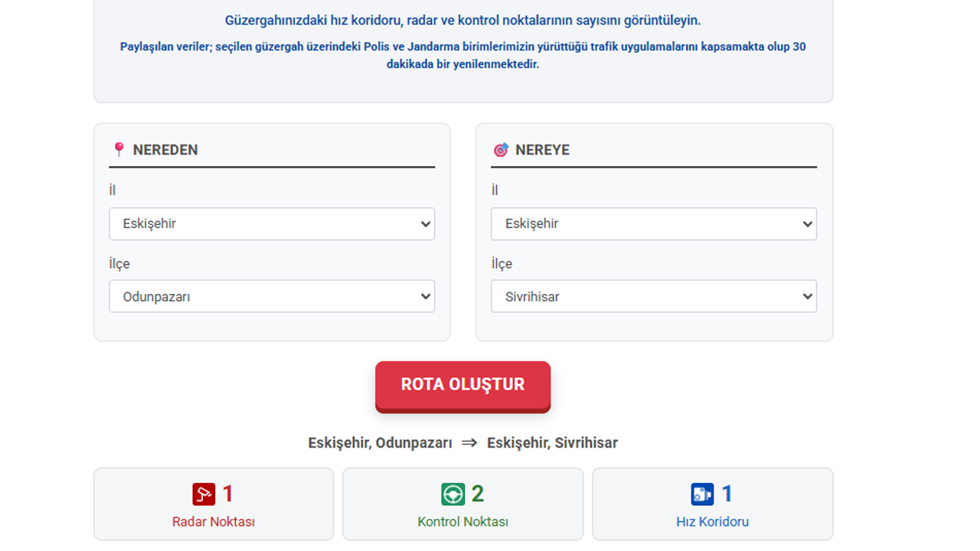
Task: Click the Kontrol Noktası link
Action: (x=462, y=520)
